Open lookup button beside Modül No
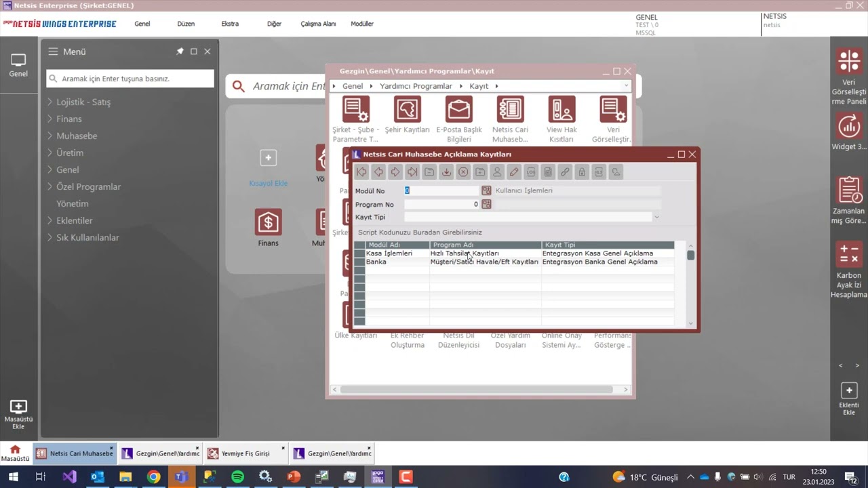Screen dimensions: 868x488 pyautogui.click(x=486, y=191)
